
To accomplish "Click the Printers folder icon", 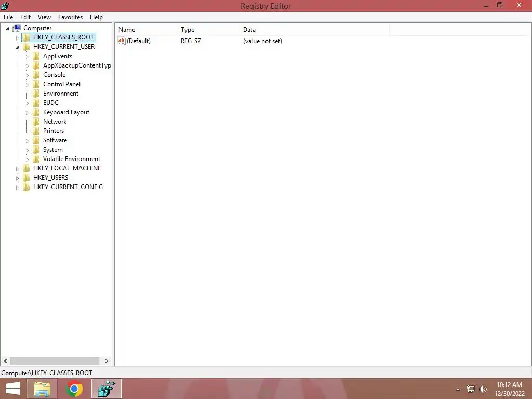I will tap(36, 130).
